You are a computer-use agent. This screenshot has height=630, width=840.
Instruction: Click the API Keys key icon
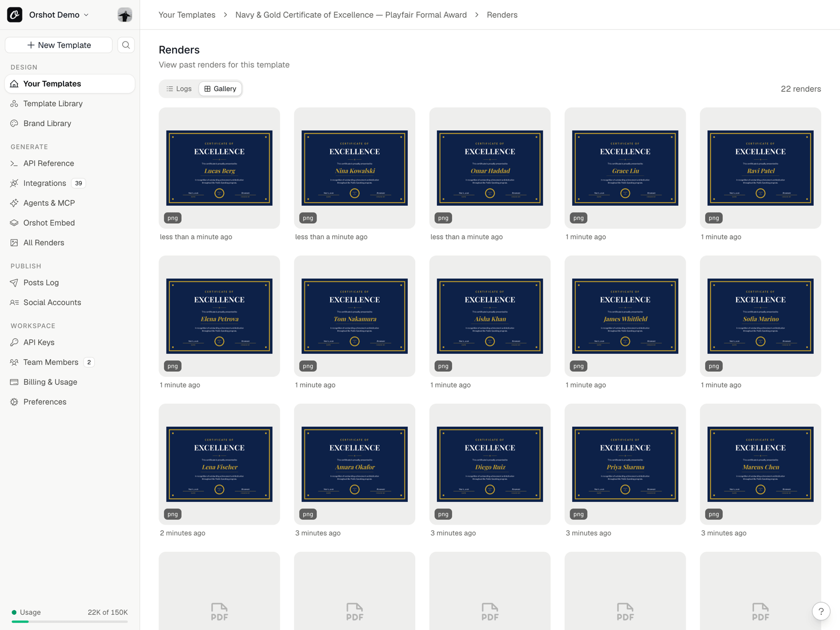click(14, 342)
